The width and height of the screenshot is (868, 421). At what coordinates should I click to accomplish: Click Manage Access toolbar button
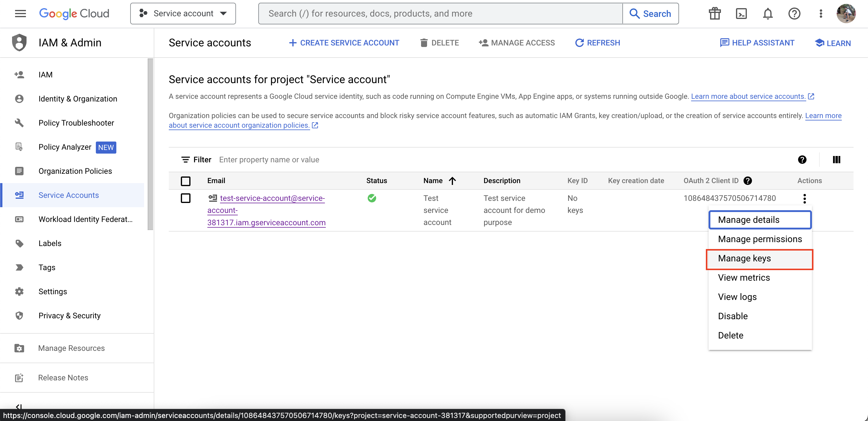tap(517, 43)
